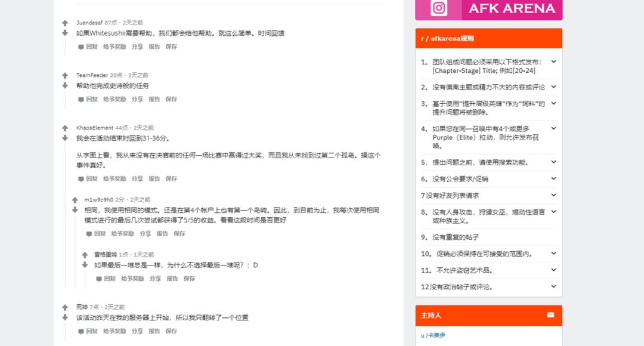Screen dimensions: 644x346
Task: Click reply bubble icon under 死神 comment
Action: [81, 332]
